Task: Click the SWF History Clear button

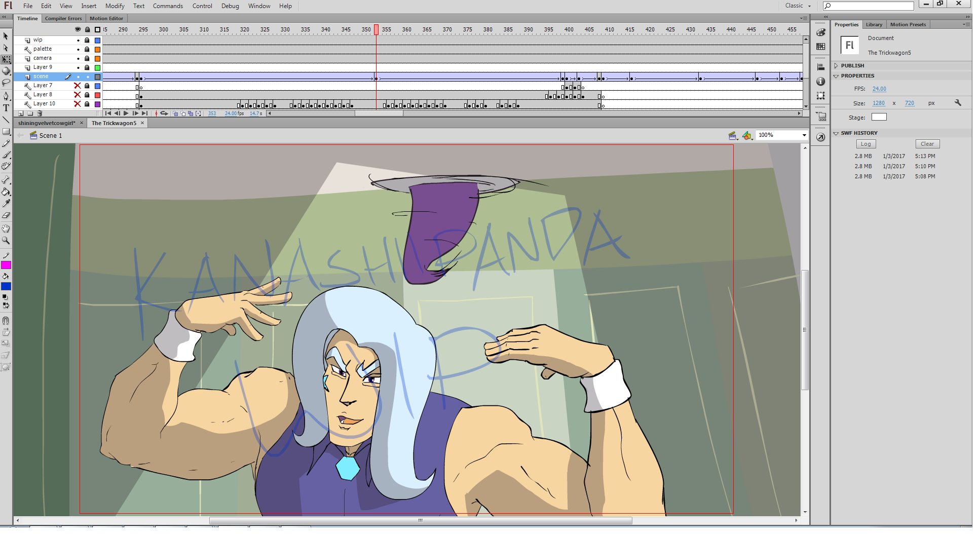Action: (x=928, y=144)
